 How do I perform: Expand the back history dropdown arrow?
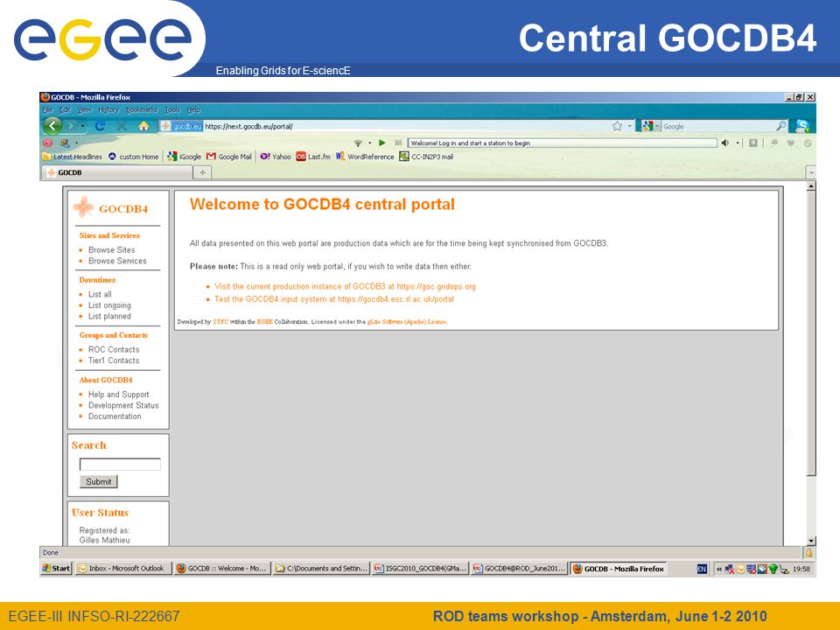click(83, 126)
